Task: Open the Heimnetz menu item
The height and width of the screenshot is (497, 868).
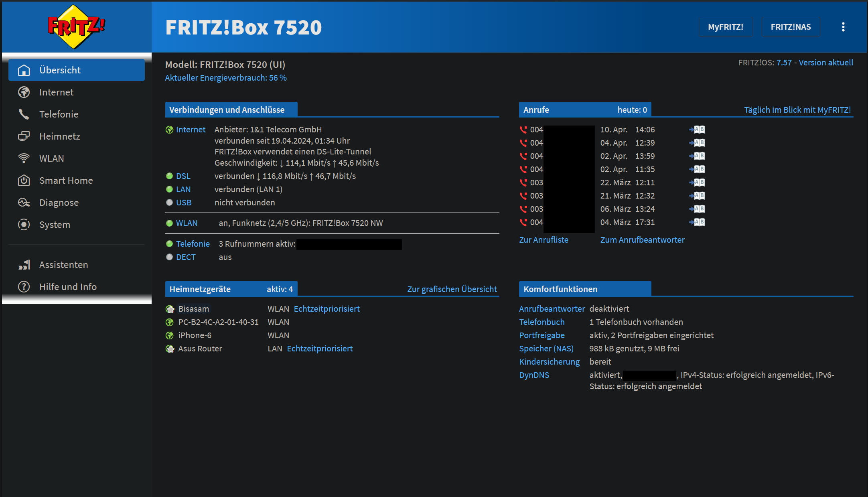Action: click(59, 136)
